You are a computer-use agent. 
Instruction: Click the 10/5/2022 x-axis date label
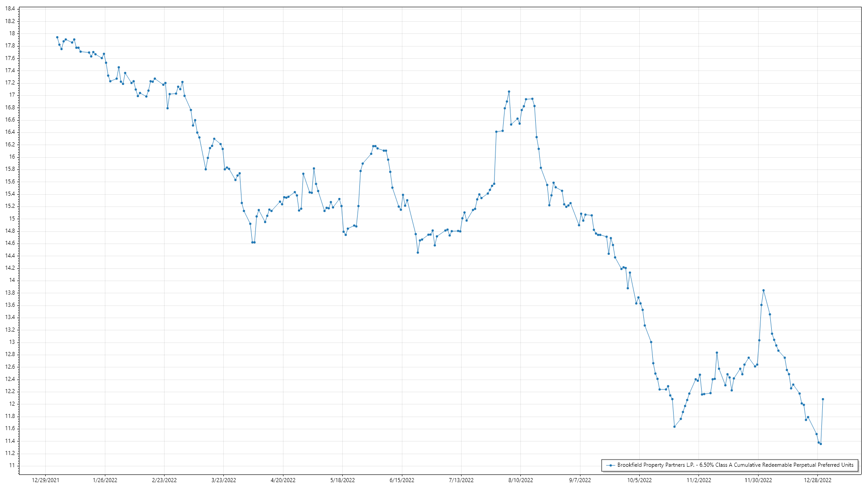[x=639, y=480]
